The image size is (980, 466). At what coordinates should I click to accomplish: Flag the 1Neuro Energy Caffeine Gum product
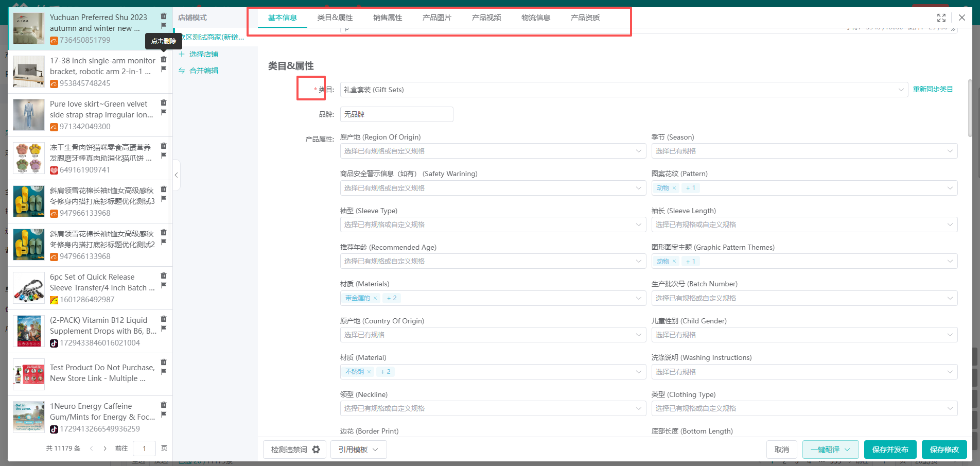pyautogui.click(x=164, y=414)
